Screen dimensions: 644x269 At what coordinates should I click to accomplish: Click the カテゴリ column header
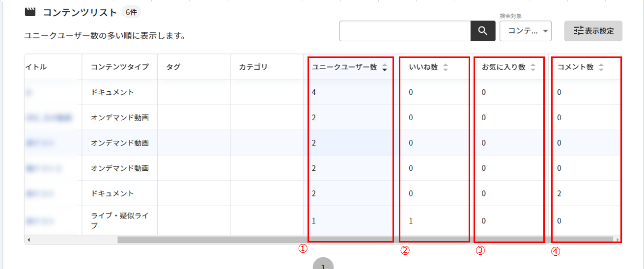(253, 67)
